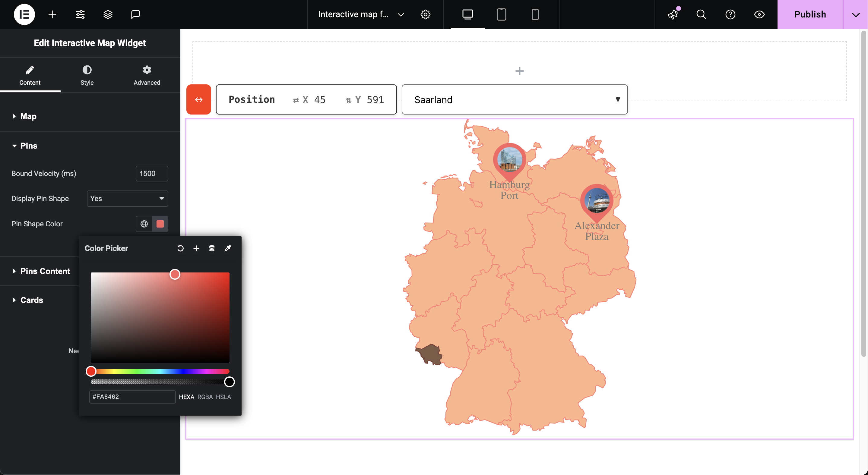Click the Position Y value 591
This screenshot has width=868, height=475.
pos(375,100)
